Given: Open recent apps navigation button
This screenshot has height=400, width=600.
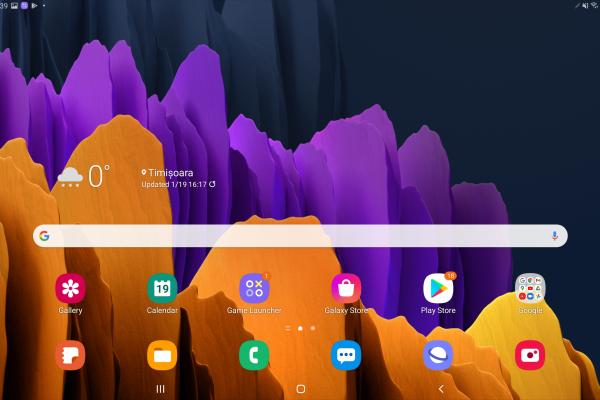Looking at the screenshot, I should click(x=161, y=389).
